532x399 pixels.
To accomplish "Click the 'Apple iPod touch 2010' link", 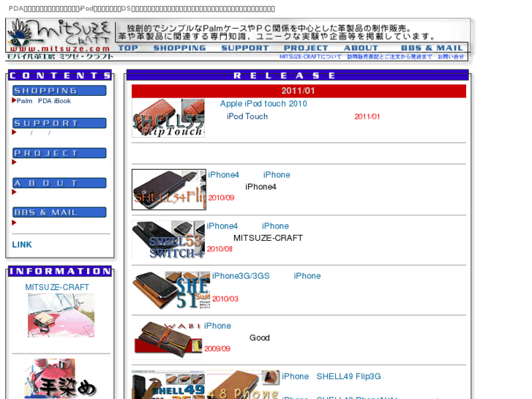I will (x=263, y=103).
